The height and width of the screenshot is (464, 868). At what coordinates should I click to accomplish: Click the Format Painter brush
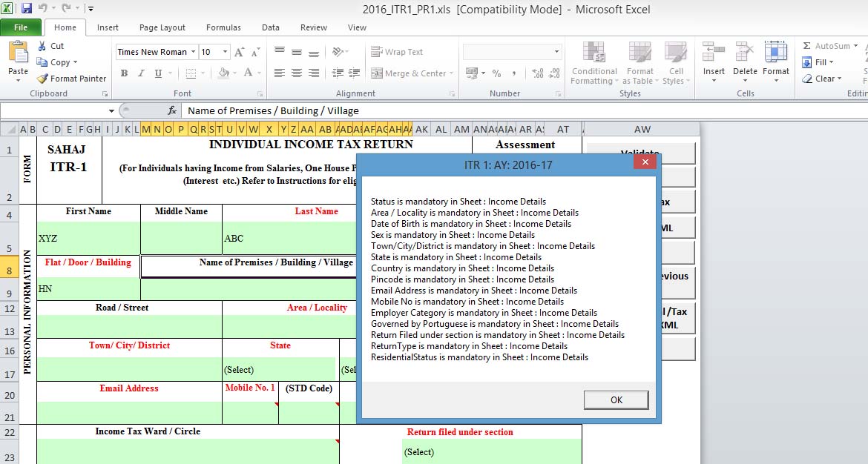(42, 79)
